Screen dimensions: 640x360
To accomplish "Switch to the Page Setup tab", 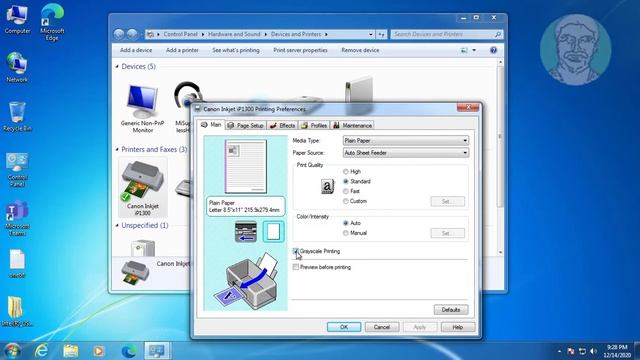I will tap(245, 126).
